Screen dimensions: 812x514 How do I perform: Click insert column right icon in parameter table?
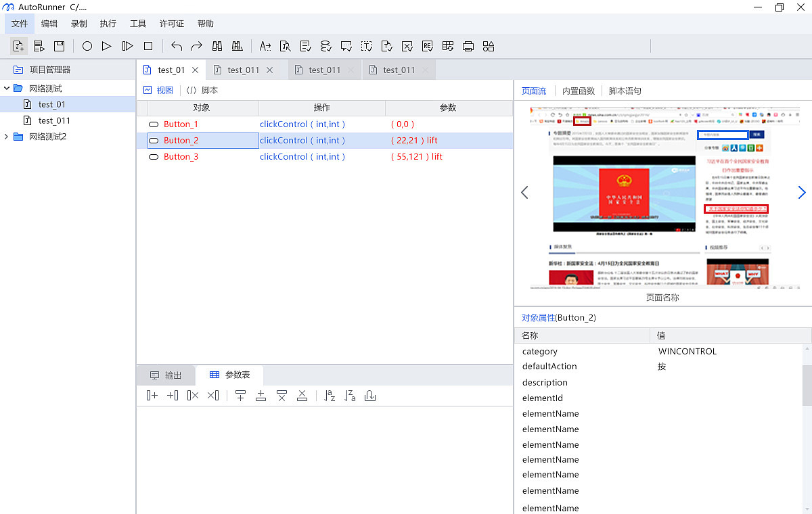pos(152,396)
